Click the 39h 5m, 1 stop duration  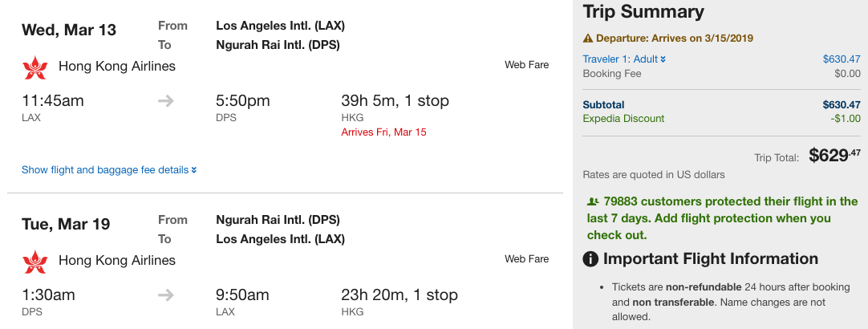[395, 101]
